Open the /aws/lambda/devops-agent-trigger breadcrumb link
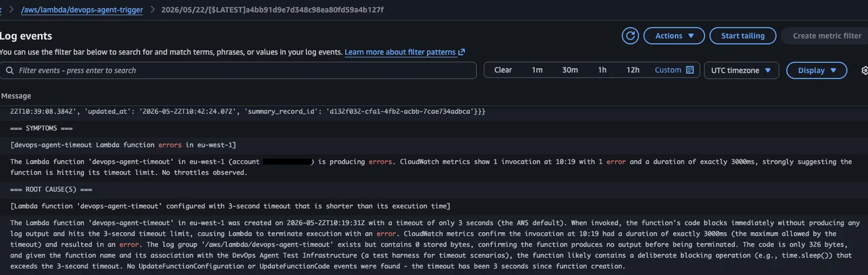This screenshot has height=275, width=868. [82, 10]
